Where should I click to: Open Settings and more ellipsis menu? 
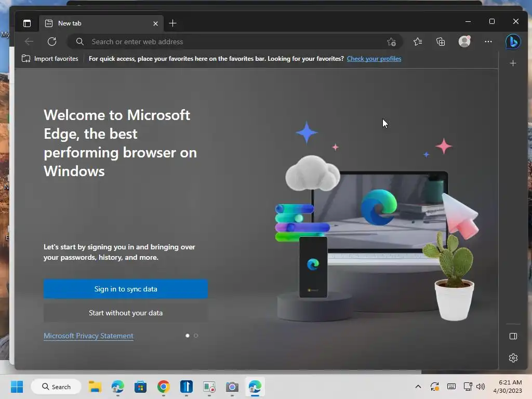(x=488, y=42)
